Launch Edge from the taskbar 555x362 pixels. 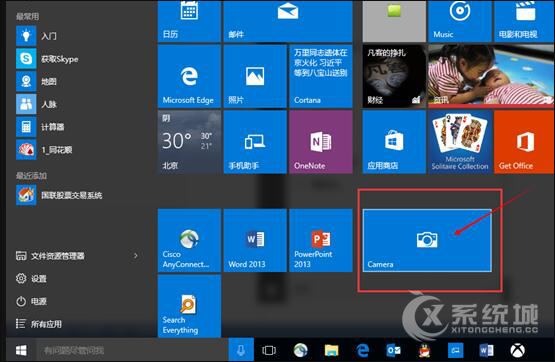point(362,350)
